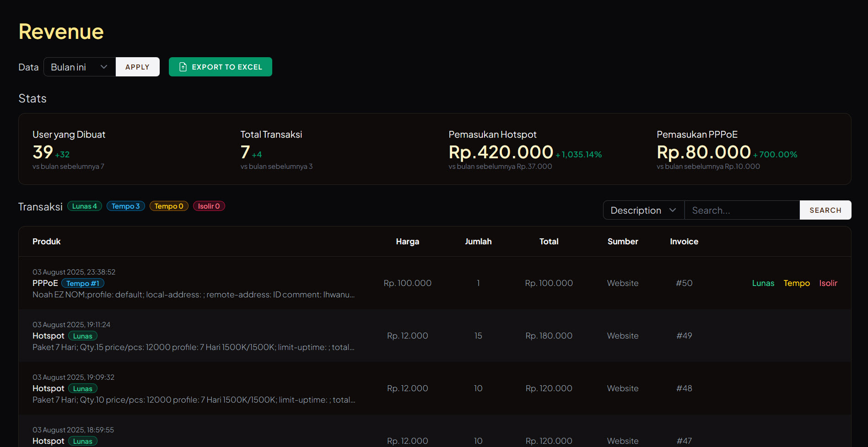
Task: Open the Bulan ini data period dropdown
Action: tap(79, 67)
